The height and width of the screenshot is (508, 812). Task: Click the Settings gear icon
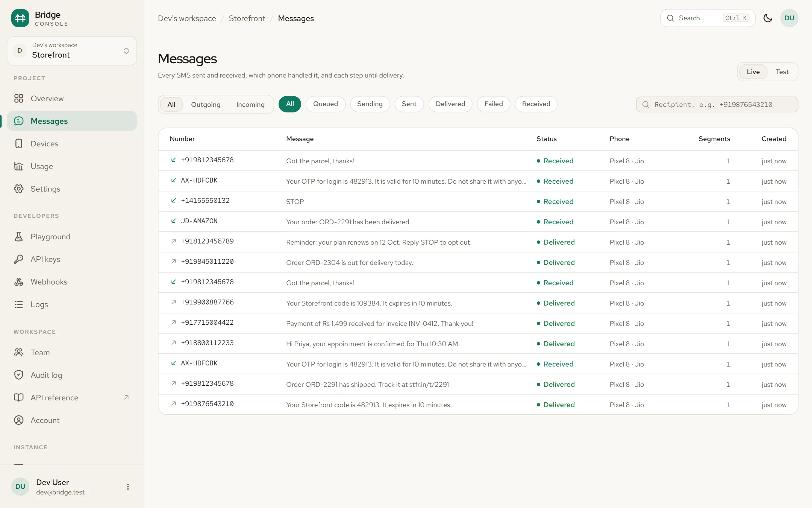click(19, 189)
